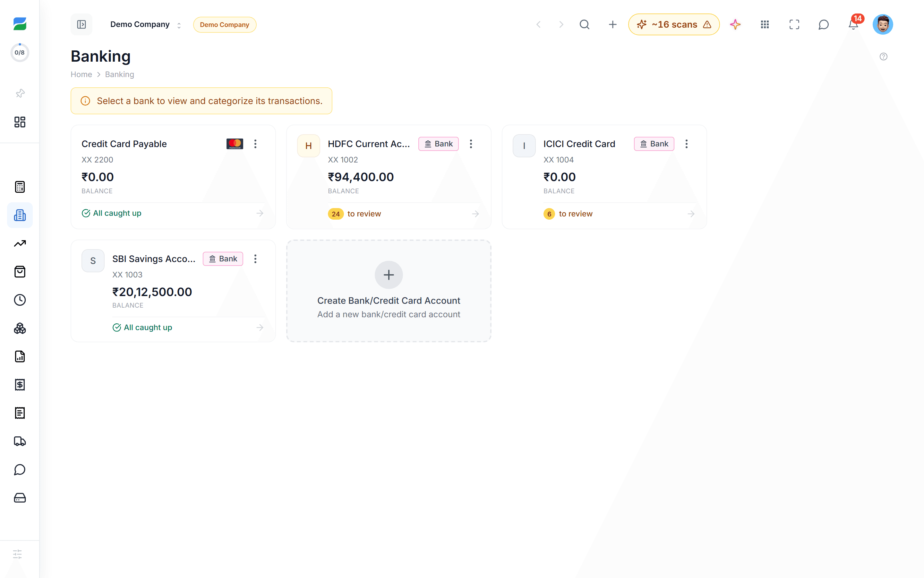
Task: Open options menu on SBI Savings Account card
Action: point(255,259)
